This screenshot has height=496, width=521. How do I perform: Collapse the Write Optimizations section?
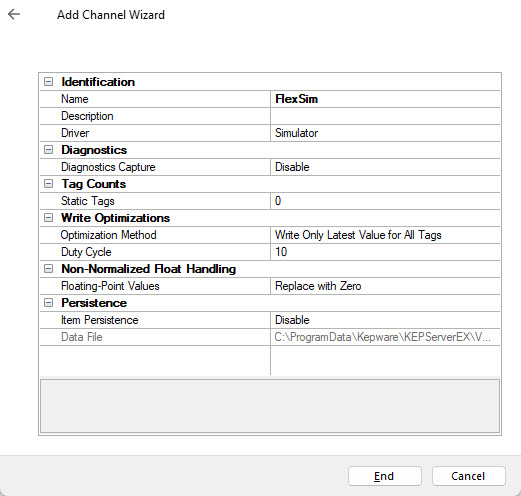pos(48,218)
